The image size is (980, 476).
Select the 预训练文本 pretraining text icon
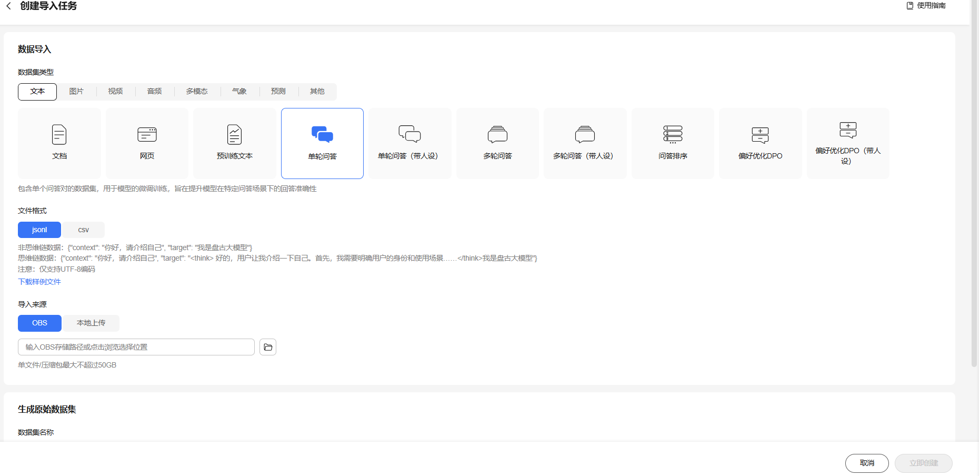tap(234, 135)
